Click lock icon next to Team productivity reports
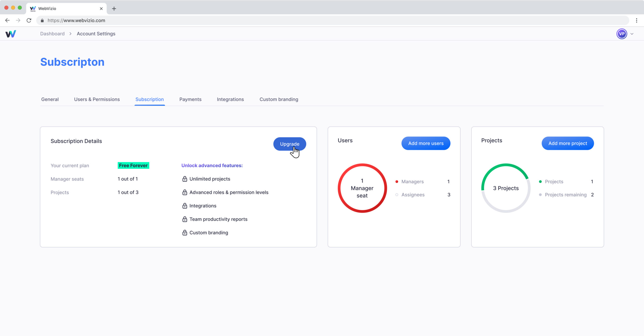The image size is (644, 336). click(185, 219)
